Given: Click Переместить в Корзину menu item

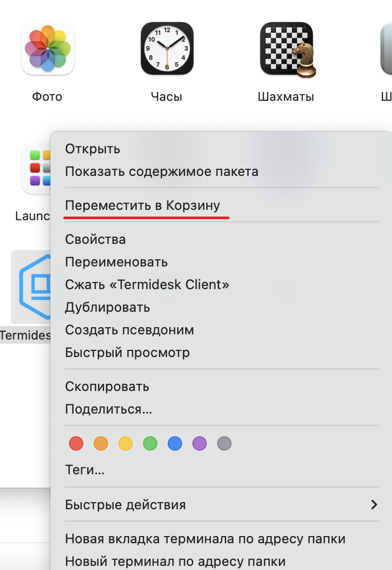Looking at the screenshot, I should [x=142, y=205].
